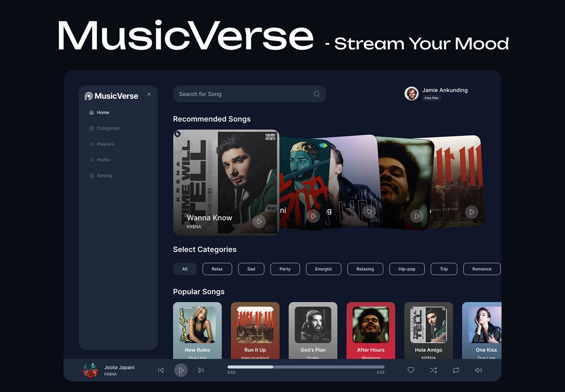Click the Recommended Songs heading
Image resolution: width=565 pixels, height=392 pixels.
[212, 119]
